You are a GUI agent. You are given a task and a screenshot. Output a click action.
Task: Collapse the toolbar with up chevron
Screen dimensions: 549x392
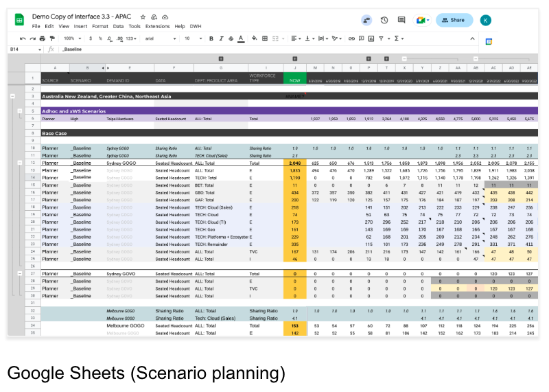coord(472,38)
